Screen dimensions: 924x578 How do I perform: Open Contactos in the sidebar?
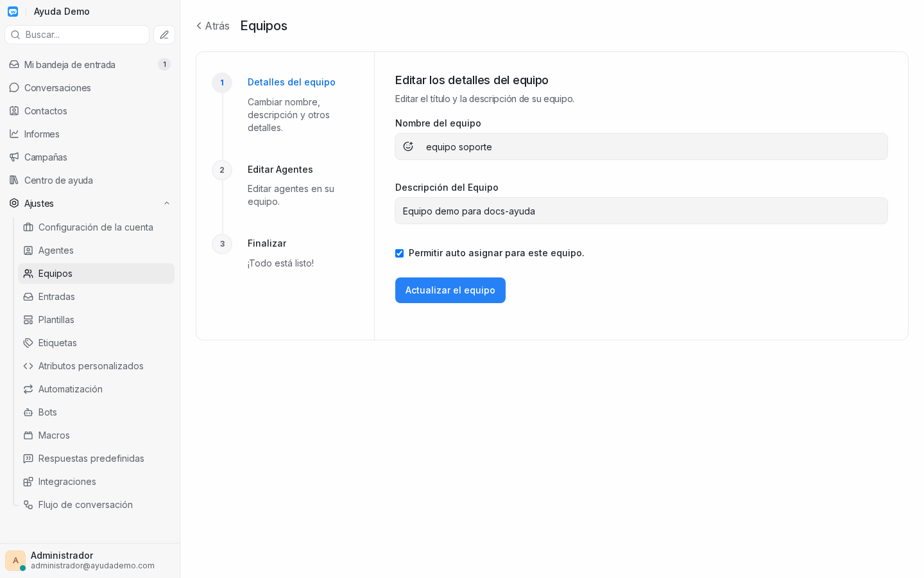(90, 110)
